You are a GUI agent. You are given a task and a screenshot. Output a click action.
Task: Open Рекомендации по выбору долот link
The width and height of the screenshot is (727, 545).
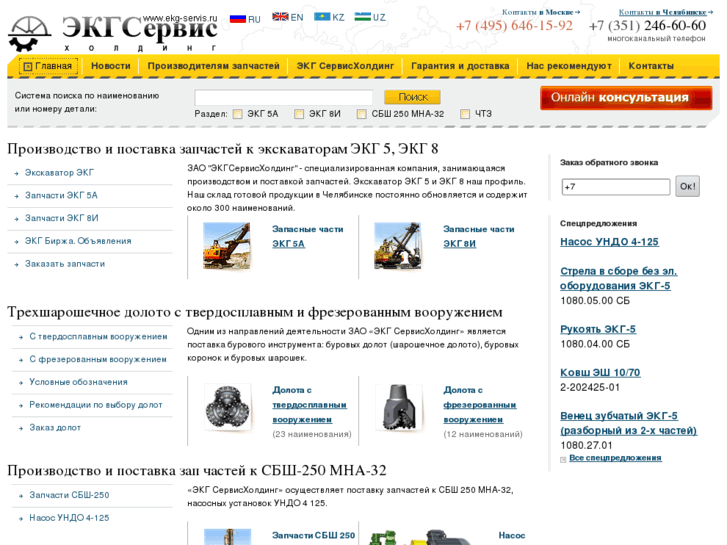click(96, 404)
